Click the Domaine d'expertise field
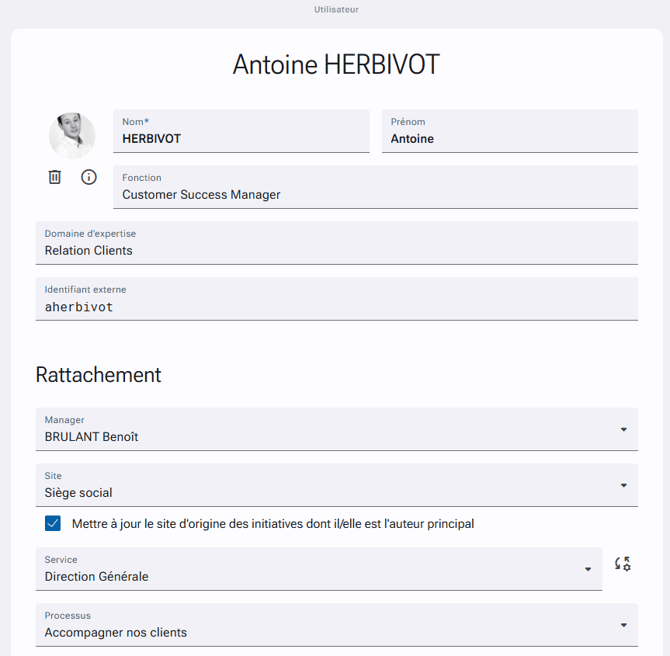The width and height of the screenshot is (670, 656). 337,243
